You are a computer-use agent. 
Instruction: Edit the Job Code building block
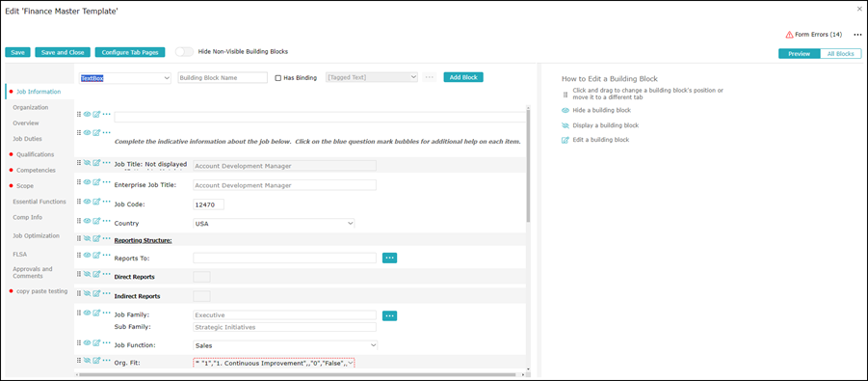[96, 202]
